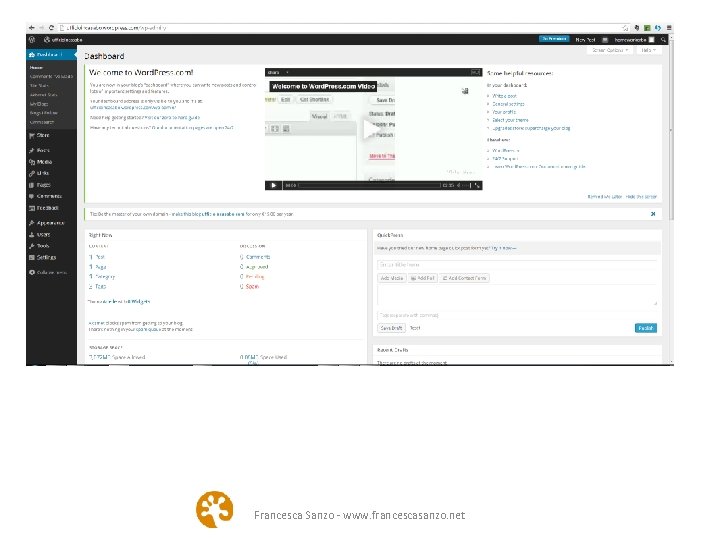Click the Add Contact Form button
720x540 pixels.
tap(464, 278)
